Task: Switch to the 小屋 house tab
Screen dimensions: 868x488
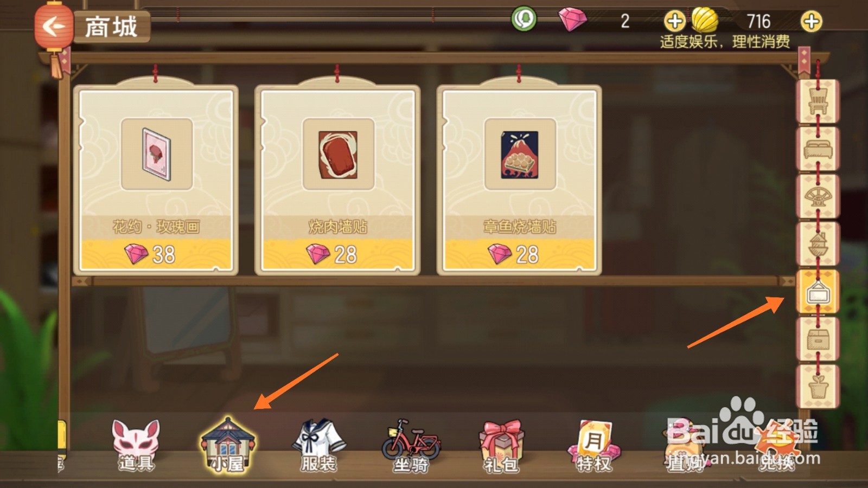Action: point(228,444)
